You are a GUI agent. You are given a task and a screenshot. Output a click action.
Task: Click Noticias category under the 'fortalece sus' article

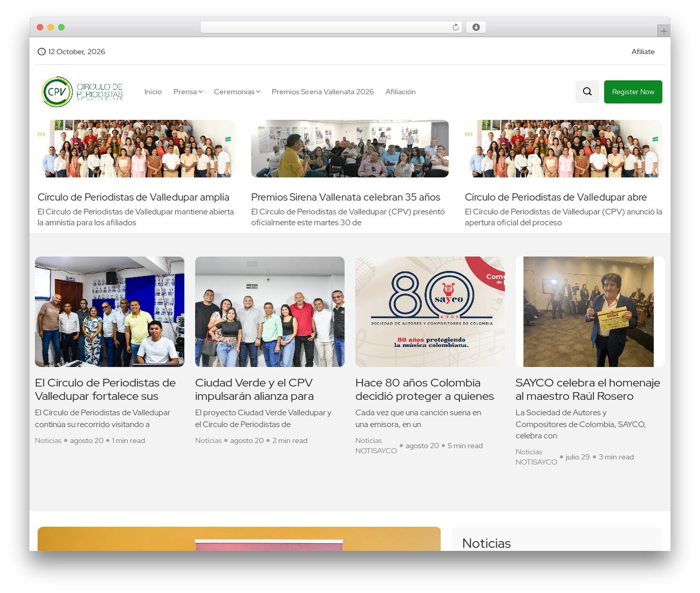click(48, 440)
